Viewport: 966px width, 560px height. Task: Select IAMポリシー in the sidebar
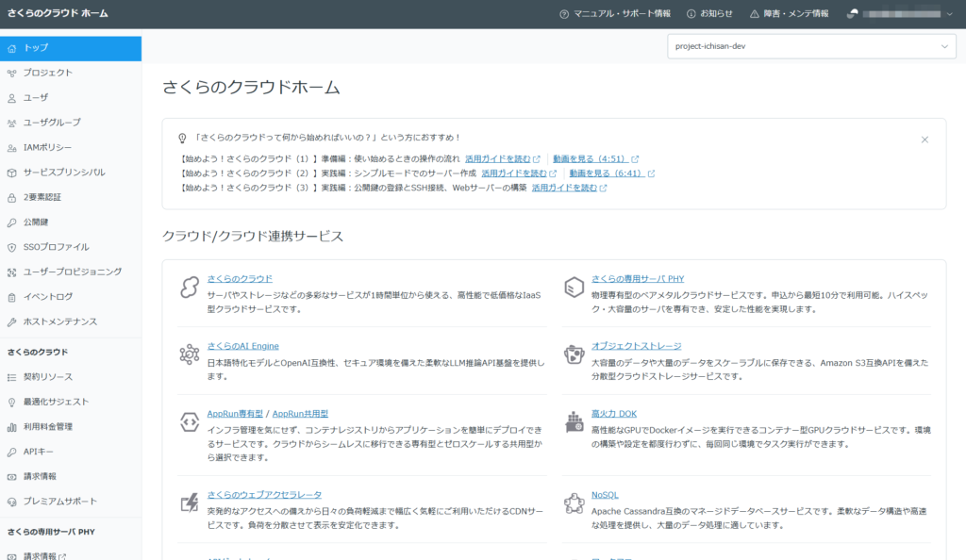47,147
